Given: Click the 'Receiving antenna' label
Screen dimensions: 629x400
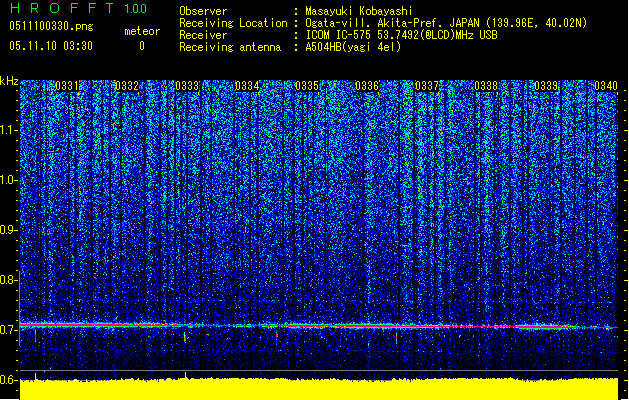Looking at the screenshot, I should click(x=230, y=47).
